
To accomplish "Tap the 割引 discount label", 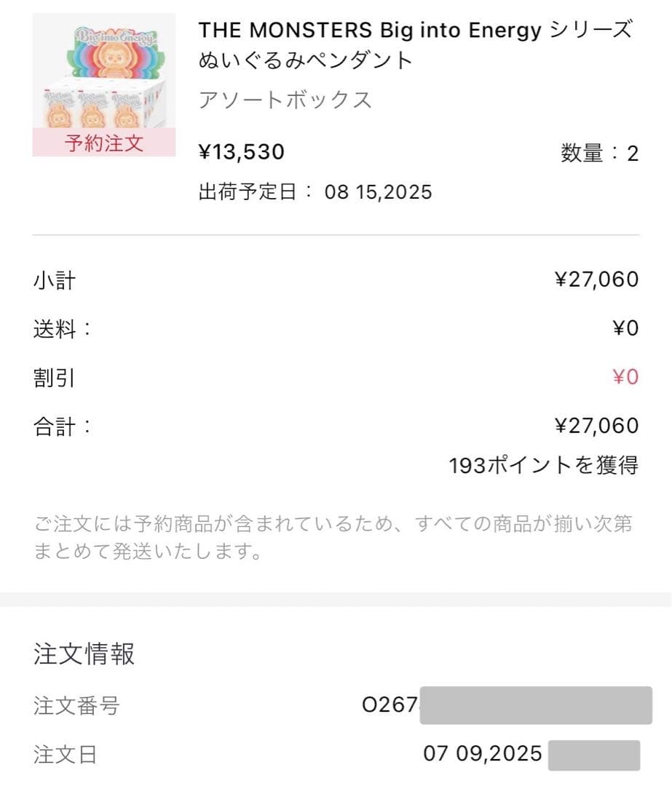I will 55,378.
